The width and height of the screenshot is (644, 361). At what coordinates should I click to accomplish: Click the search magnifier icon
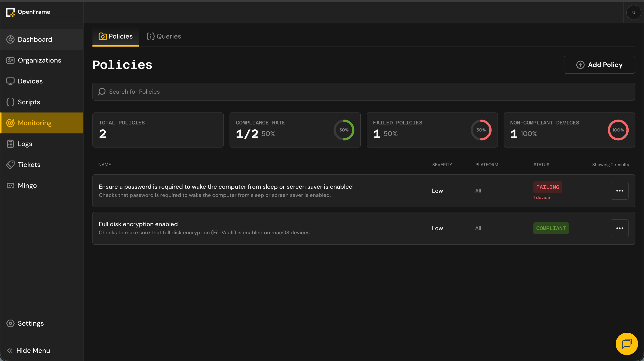pyautogui.click(x=102, y=92)
